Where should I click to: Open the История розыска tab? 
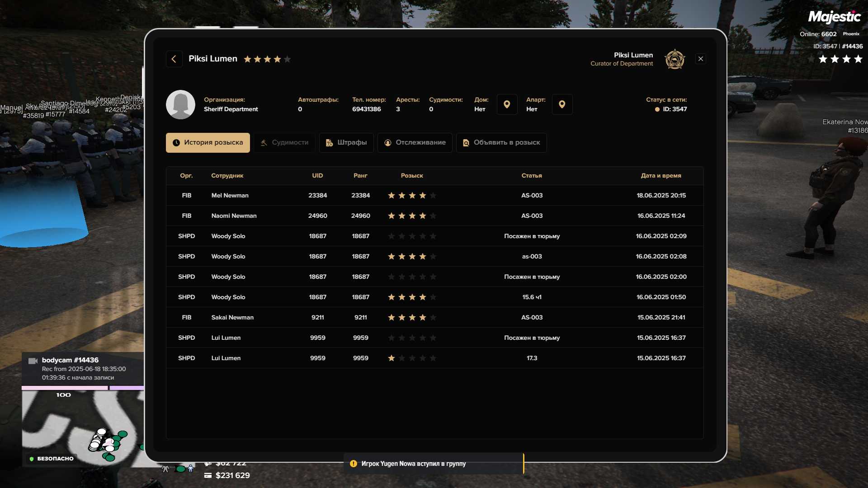pyautogui.click(x=208, y=143)
